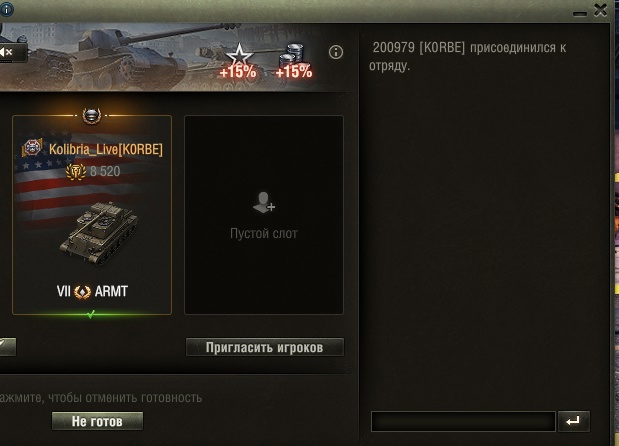Select the Пустой слот empty slot
This screenshot has height=446, width=619.
click(x=264, y=215)
